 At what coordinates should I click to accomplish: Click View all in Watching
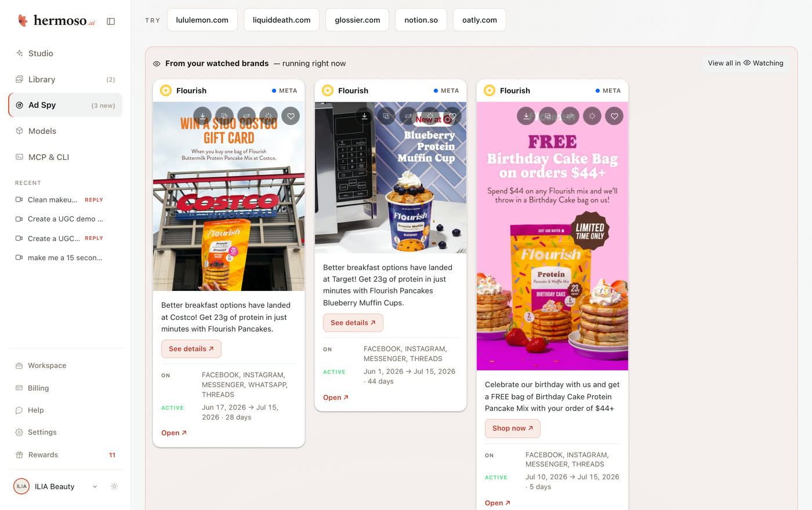click(x=745, y=63)
